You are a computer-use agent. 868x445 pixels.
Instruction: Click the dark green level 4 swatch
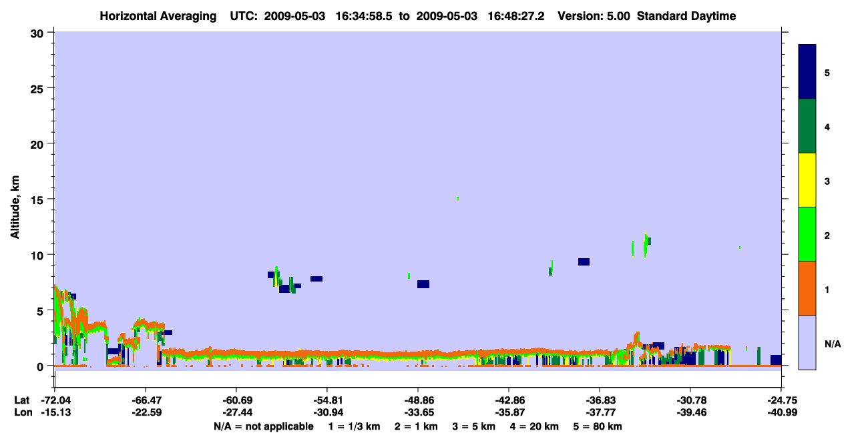[807, 126]
